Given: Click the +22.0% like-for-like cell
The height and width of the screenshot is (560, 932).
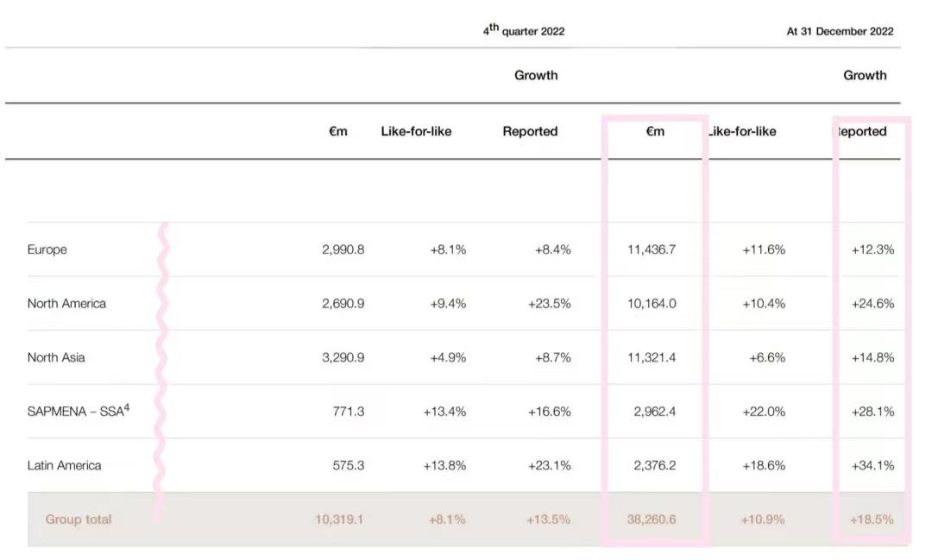Looking at the screenshot, I should coord(763,412).
